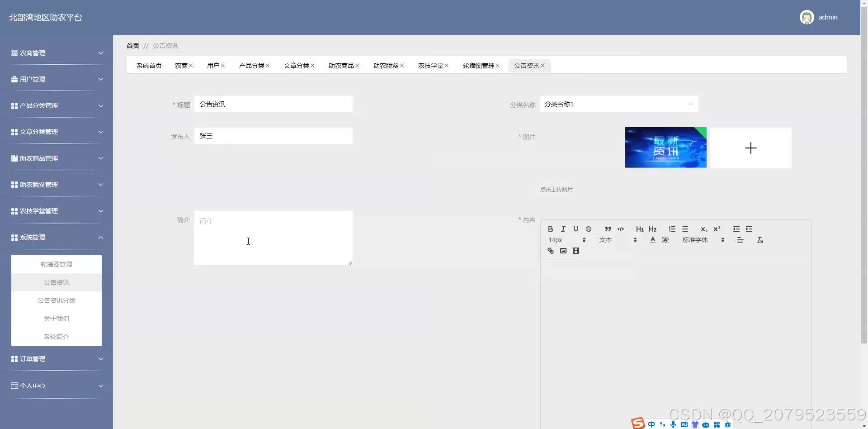Viewport: 868px width, 429px height.
Task: Insert a code block using the editor toolbar
Action: (x=620, y=229)
